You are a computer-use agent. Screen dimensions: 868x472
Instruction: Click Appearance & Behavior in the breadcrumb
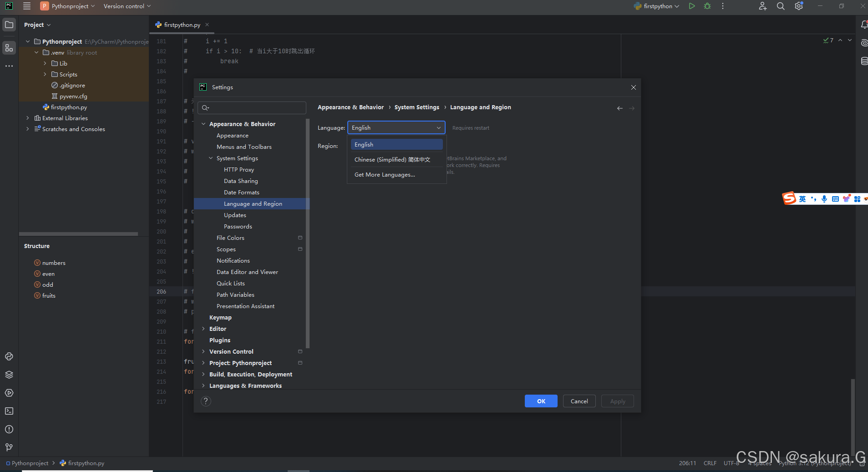click(350, 107)
